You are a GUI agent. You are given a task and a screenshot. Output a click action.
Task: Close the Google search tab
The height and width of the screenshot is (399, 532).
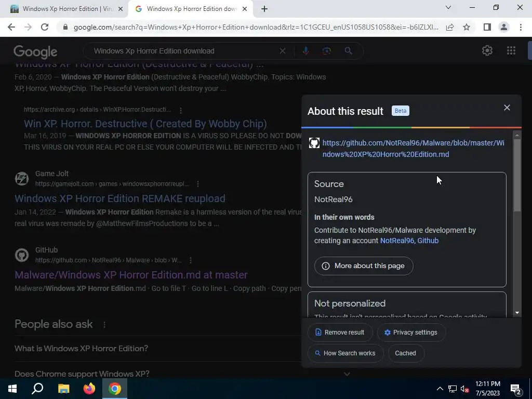pos(245,9)
